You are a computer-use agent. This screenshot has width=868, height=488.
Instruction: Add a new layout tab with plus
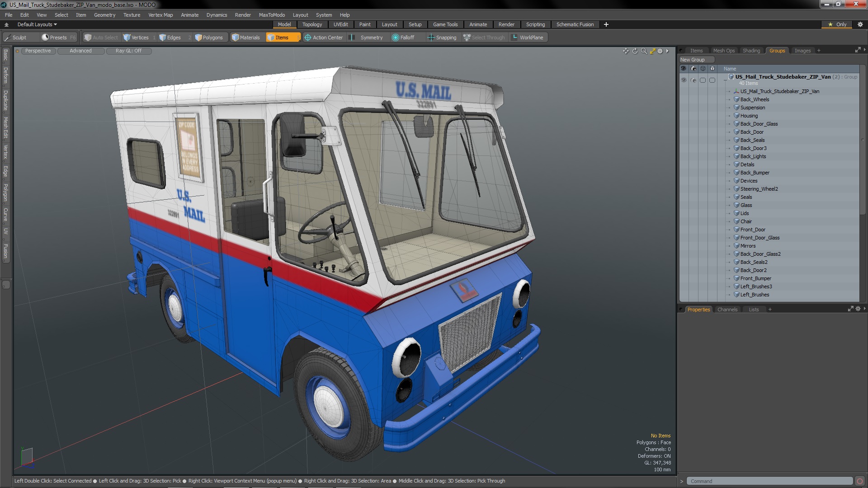[x=606, y=24]
